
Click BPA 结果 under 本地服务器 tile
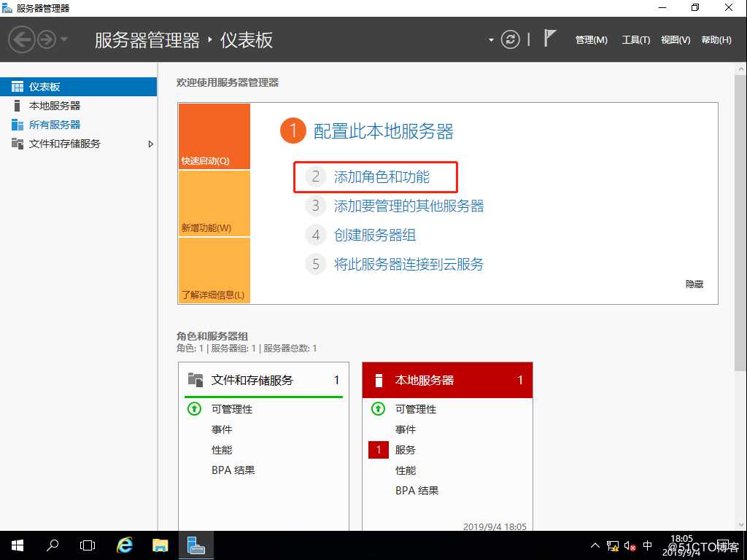tap(417, 491)
